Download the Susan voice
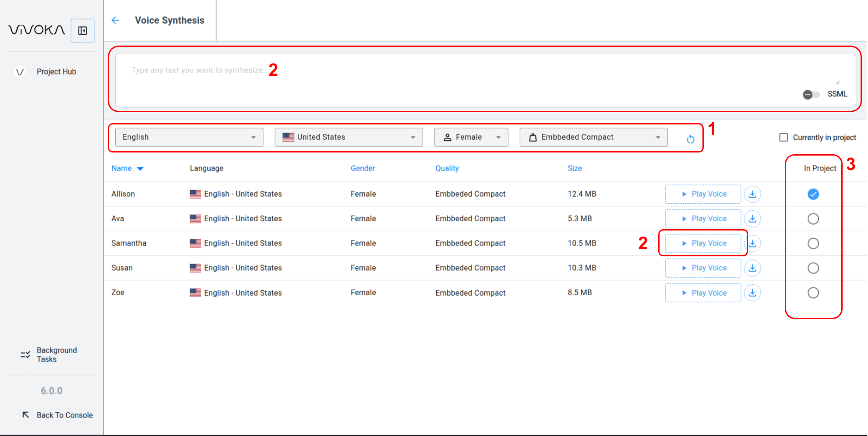This screenshot has width=868, height=436. click(x=752, y=268)
